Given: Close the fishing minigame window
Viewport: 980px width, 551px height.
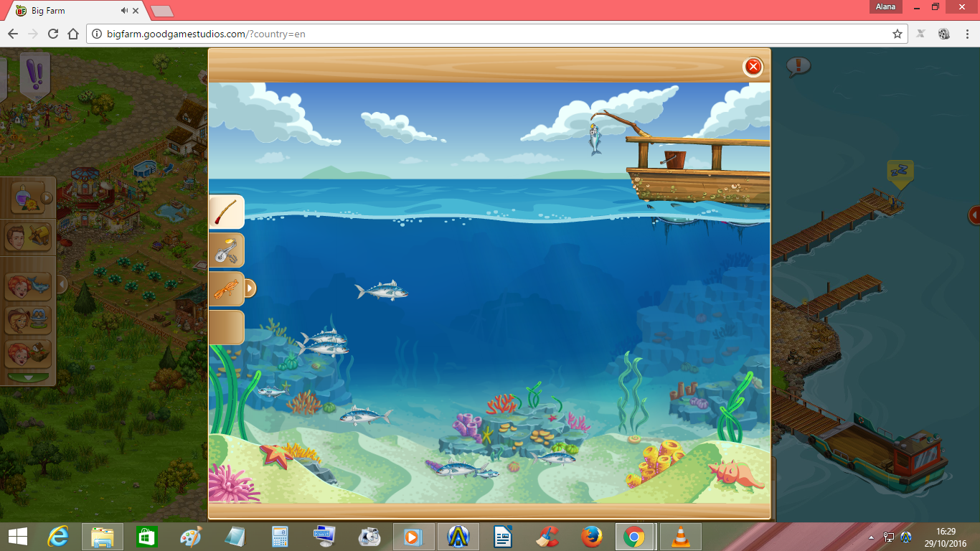Looking at the screenshot, I should pyautogui.click(x=753, y=67).
